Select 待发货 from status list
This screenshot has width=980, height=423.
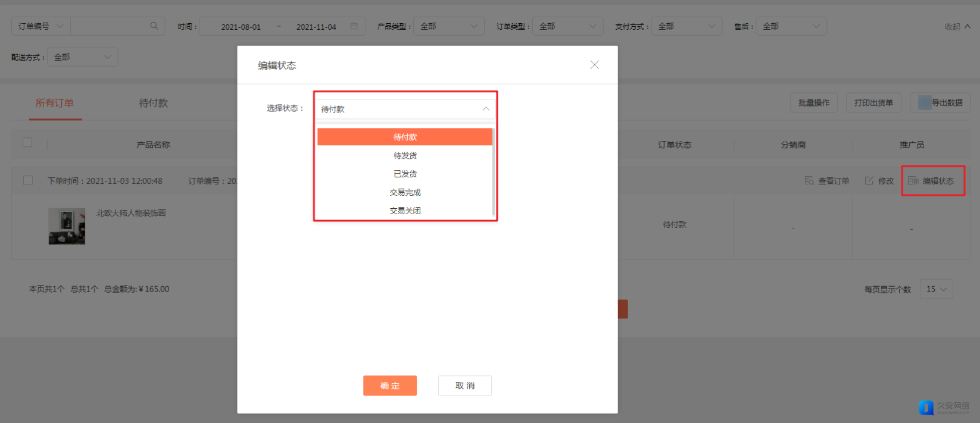(405, 156)
